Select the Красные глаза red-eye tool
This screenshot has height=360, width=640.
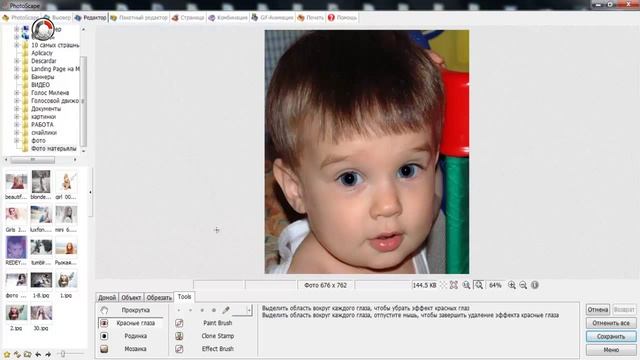tap(131, 323)
